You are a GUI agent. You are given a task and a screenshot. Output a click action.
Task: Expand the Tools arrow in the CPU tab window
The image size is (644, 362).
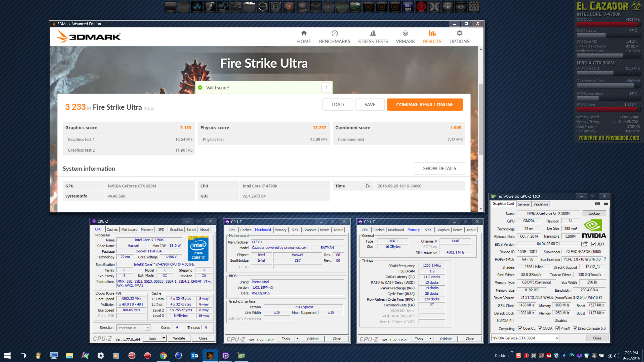coord(164,338)
